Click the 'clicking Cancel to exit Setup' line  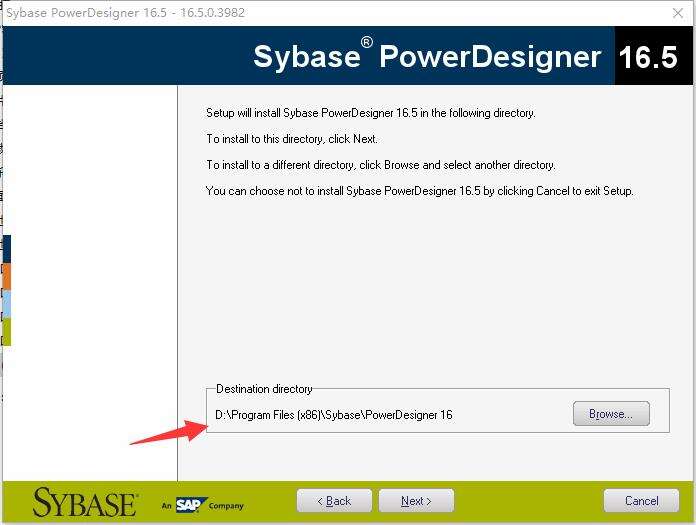click(419, 191)
